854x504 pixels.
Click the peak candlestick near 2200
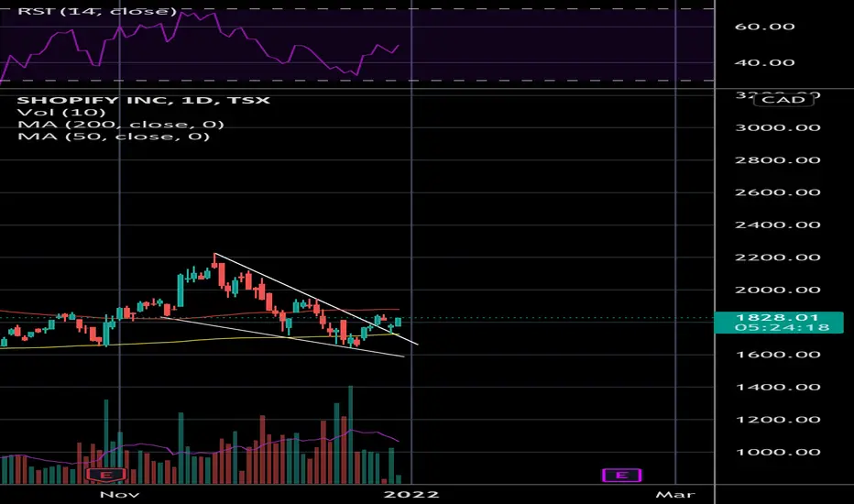[214, 260]
